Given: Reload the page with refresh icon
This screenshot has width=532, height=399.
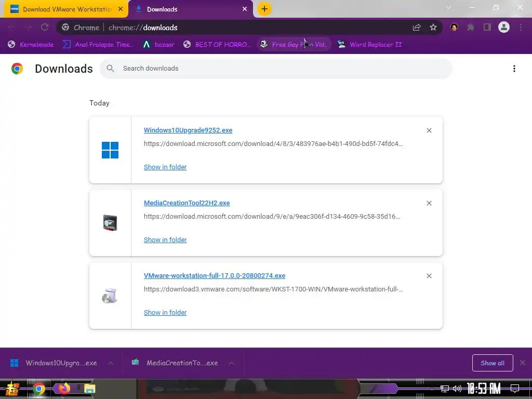Looking at the screenshot, I should 45,28.
